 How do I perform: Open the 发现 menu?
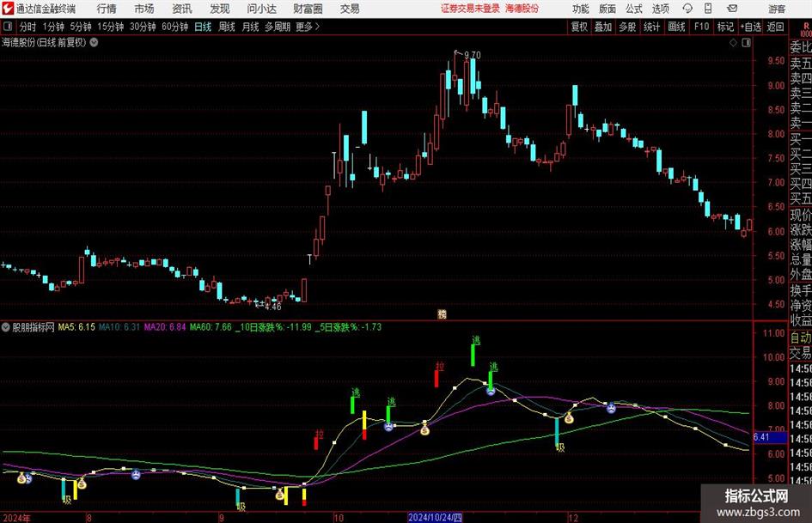coord(220,9)
